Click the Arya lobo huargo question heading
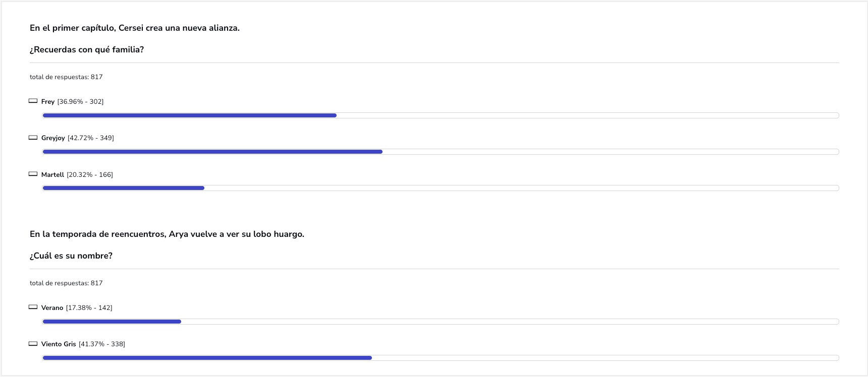Screen dimensions: 868x377 click(167, 234)
